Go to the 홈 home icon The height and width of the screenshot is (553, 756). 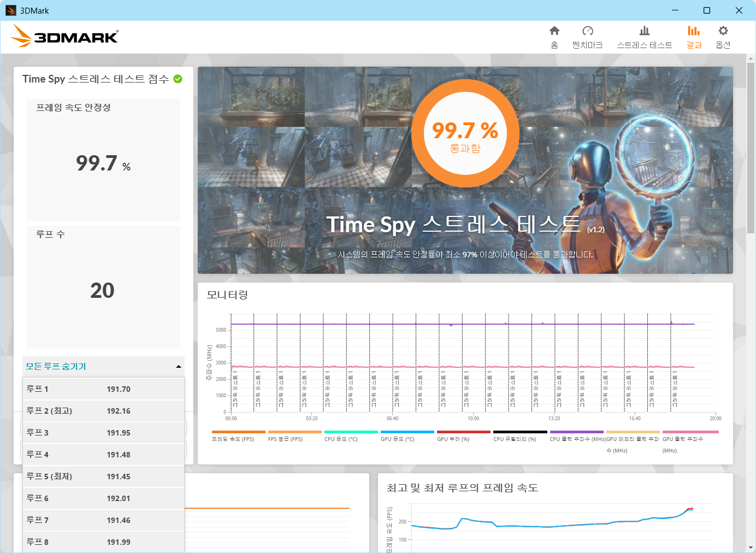pos(554,31)
